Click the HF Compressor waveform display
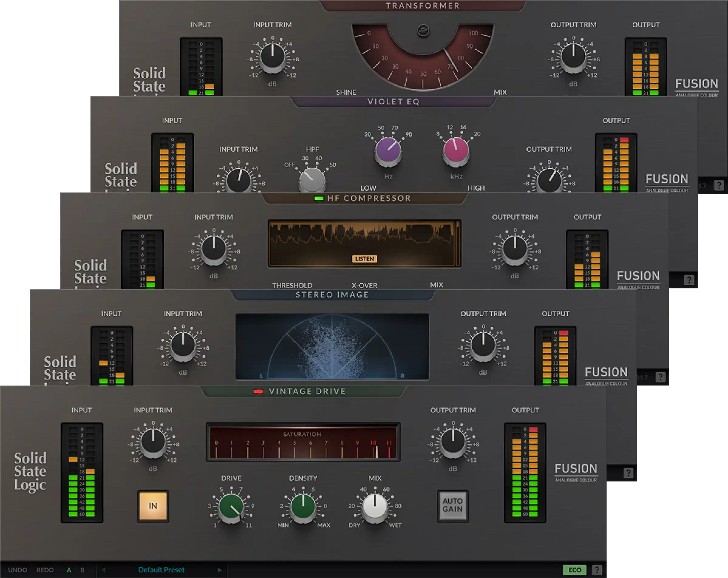This screenshot has width=728, height=578. point(364,244)
